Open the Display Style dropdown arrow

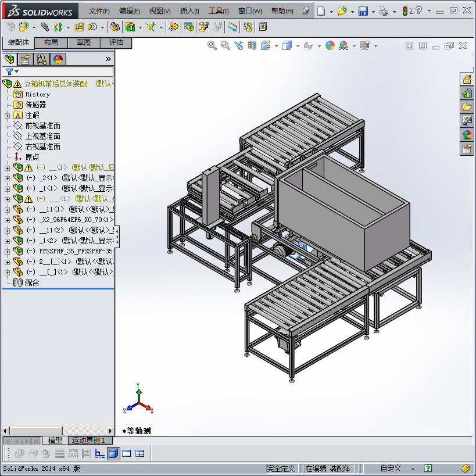click(x=298, y=46)
